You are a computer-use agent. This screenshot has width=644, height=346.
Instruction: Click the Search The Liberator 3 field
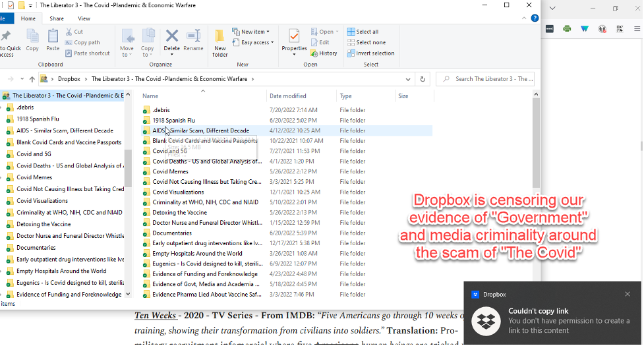point(486,79)
